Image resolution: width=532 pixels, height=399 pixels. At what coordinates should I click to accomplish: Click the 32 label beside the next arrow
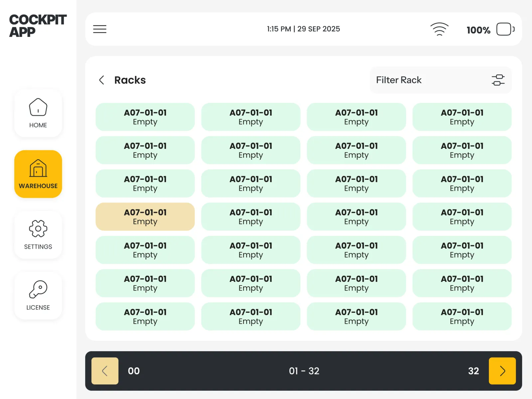coord(473,371)
